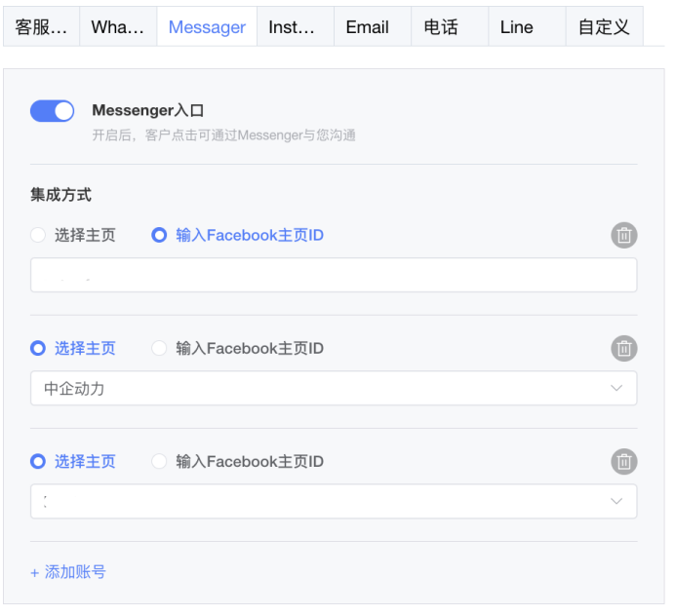Click the 开启后，客户点击可通过Messenger与您沟通 description
The height and width of the screenshot is (616, 676).
pyautogui.click(x=223, y=135)
